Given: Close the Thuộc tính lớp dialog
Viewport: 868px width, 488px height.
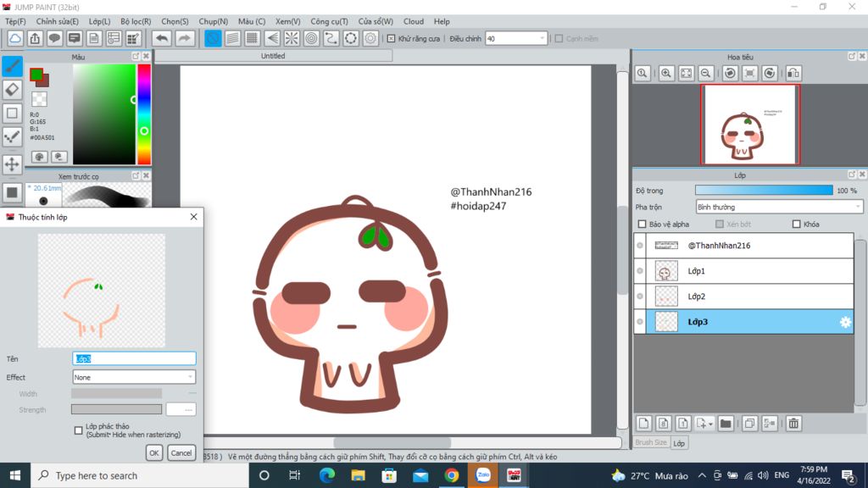Looking at the screenshot, I should (x=194, y=217).
